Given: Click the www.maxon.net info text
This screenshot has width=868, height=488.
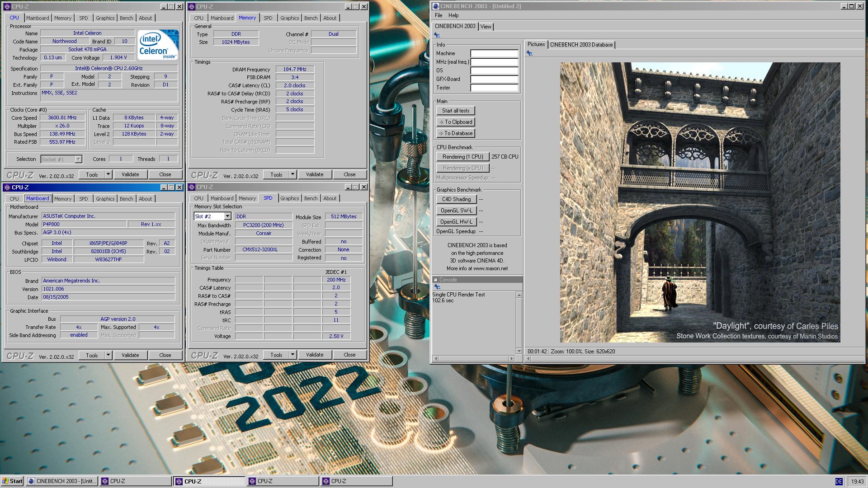Looking at the screenshot, I should click(491, 268).
